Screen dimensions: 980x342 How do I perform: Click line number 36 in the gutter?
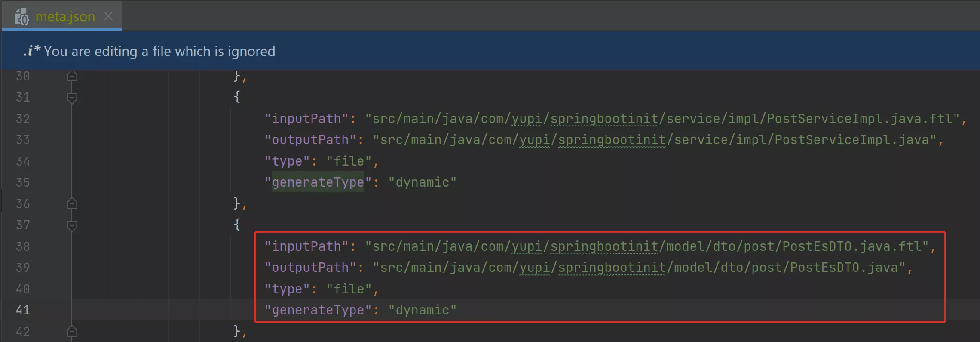click(23, 204)
